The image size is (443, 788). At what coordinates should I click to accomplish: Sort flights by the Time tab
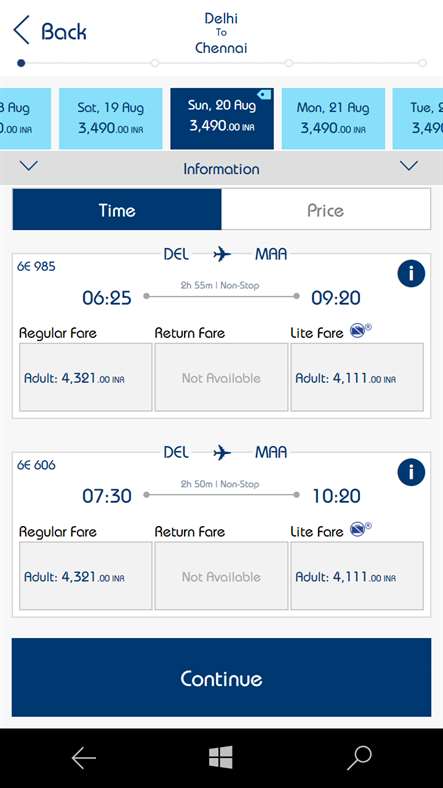pos(117,210)
